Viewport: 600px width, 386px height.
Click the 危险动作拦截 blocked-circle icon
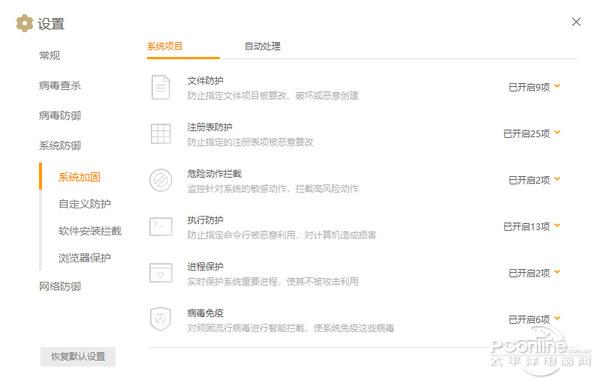coord(161,180)
